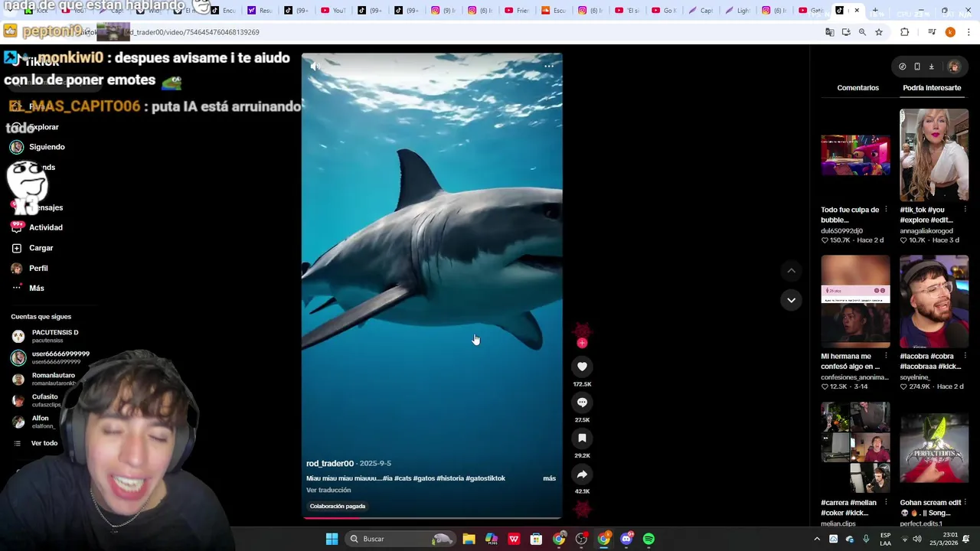
Task: Close the active TikTok browser tab
Action: click(x=857, y=11)
